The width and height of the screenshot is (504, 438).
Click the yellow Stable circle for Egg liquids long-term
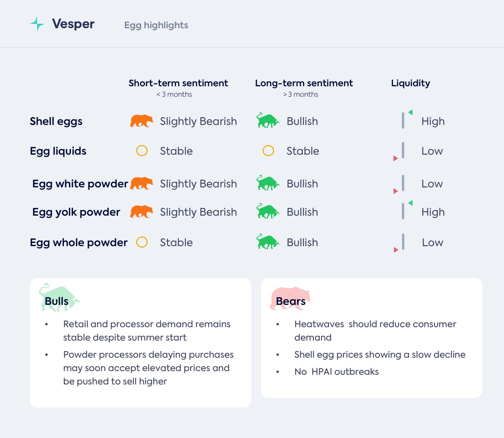click(x=268, y=151)
